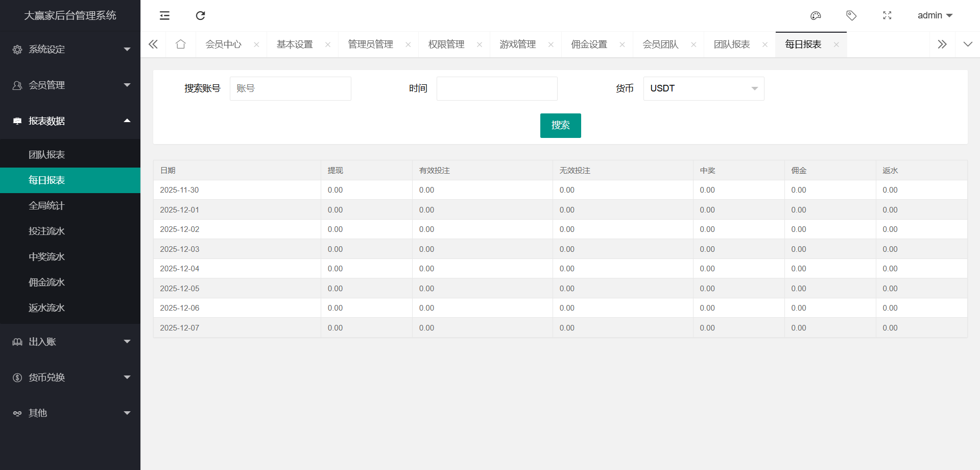Expand the 系统设定 sidebar menu
The height and width of the screenshot is (470, 980).
tap(70, 50)
